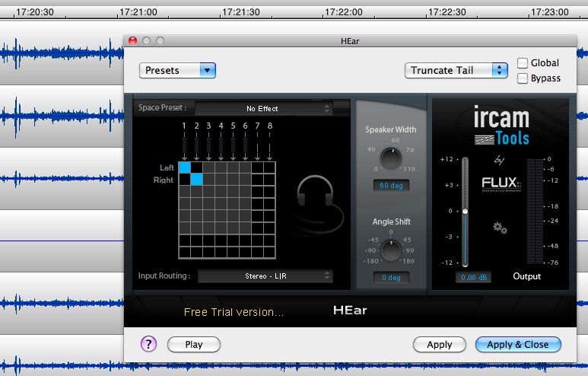Click Apply & Close button

[x=517, y=345]
